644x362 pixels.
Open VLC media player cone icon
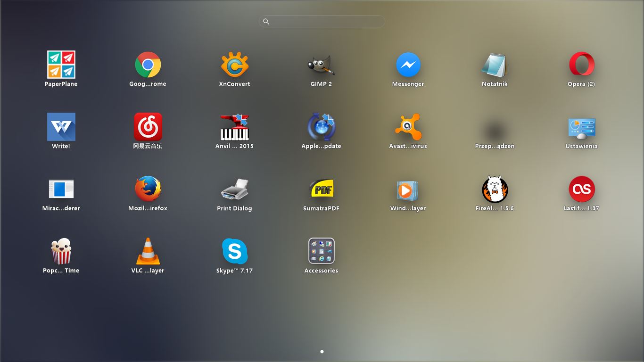(148, 251)
